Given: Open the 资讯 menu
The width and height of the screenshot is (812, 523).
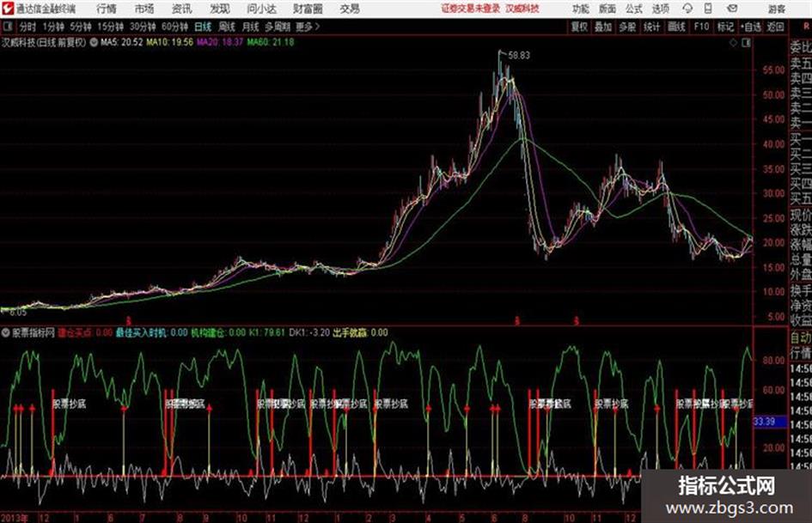Looking at the screenshot, I should (x=181, y=9).
